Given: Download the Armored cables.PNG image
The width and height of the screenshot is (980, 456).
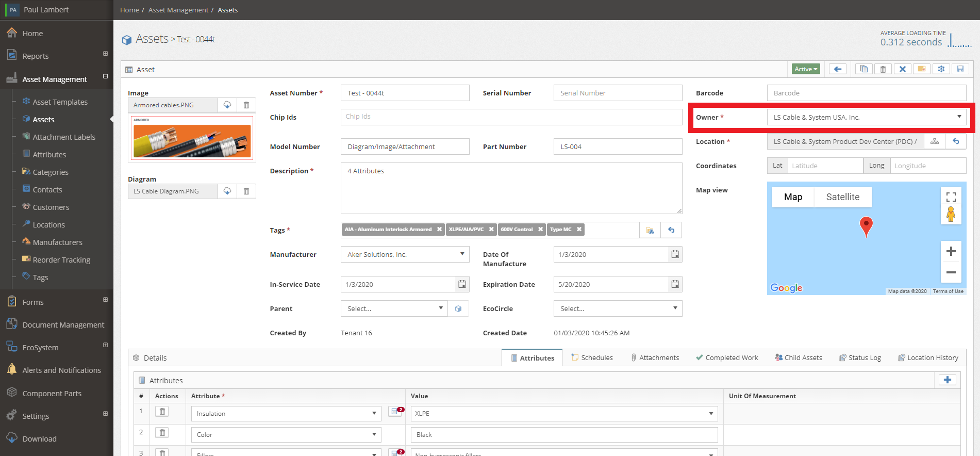Looking at the screenshot, I should (x=227, y=105).
